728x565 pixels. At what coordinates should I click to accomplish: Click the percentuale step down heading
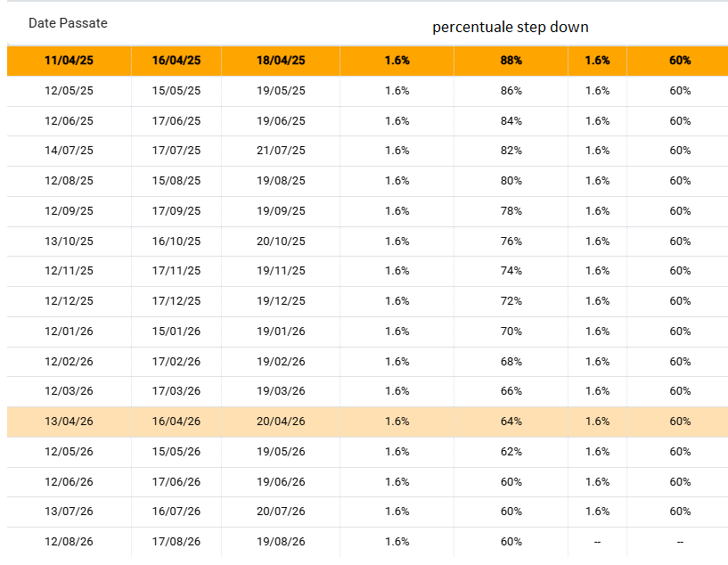point(511,28)
